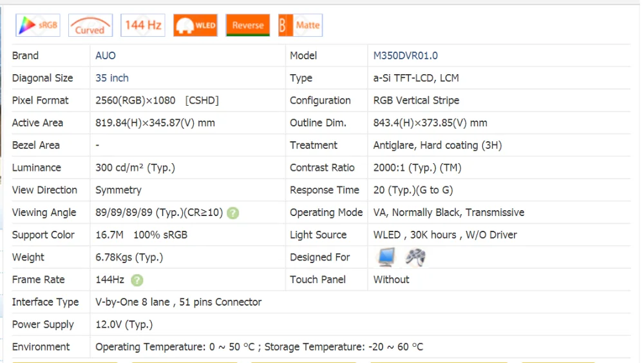The image size is (644, 363).
Task: Select the 2000:1 contrast ratio value
Action: click(417, 168)
